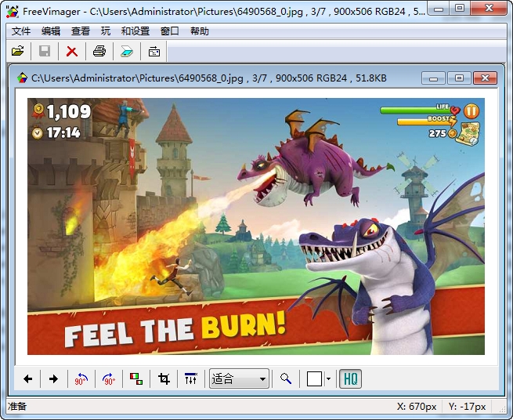
Task: Rotate image 90° counter-clockwise
Action: (81, 379)
